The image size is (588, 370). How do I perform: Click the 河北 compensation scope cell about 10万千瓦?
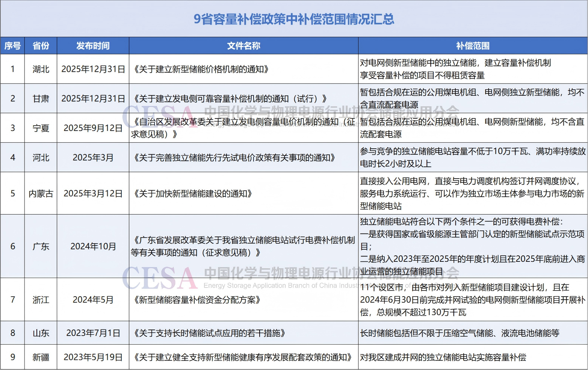(x=473, y=157)
